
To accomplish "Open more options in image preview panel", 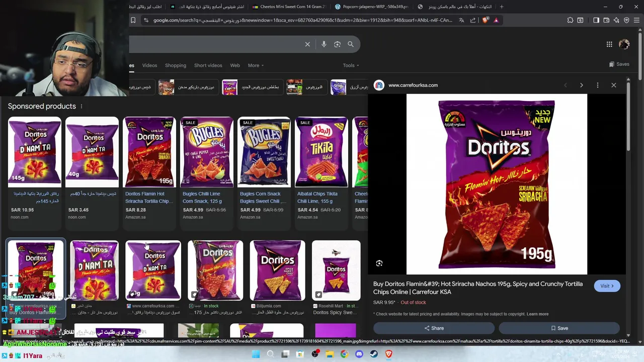I will point(598,85).
